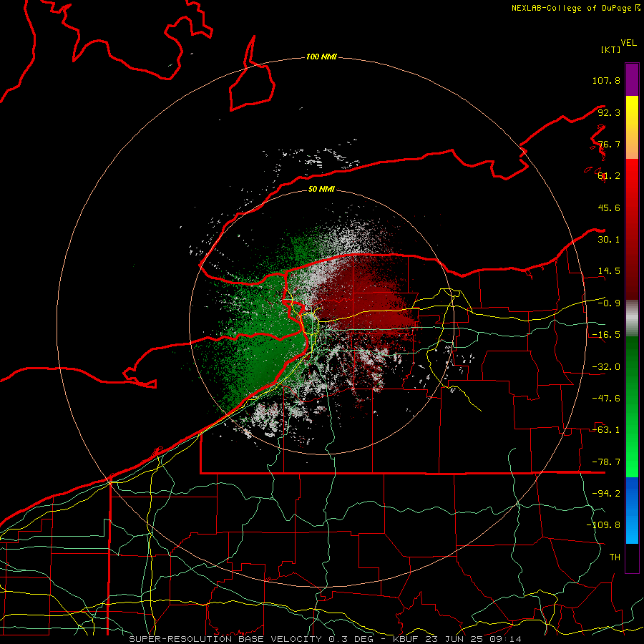The height and width of the screenshot is (644, 644).
Task: Click the 76.7 velocity scale value
Action: coord(609,144)
